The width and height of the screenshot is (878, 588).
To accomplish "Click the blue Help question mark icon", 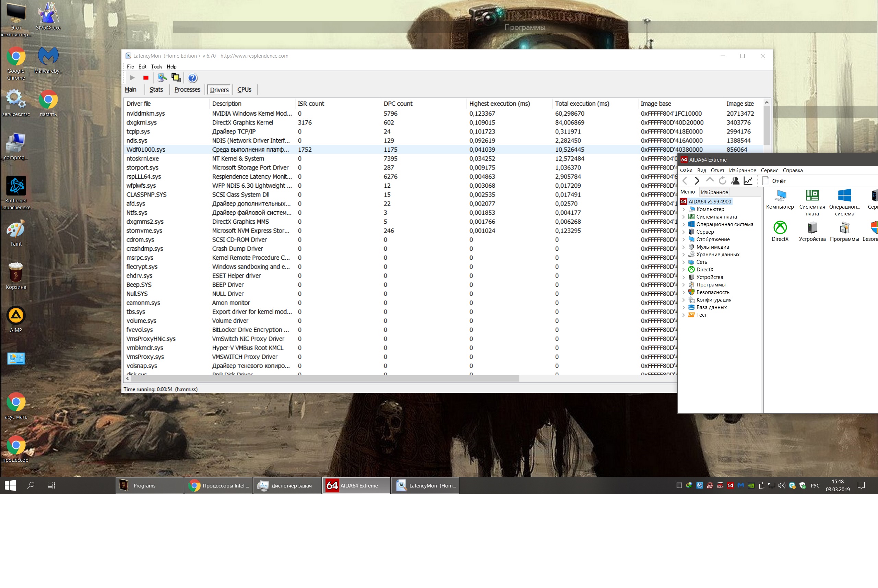I will (192, 78).
